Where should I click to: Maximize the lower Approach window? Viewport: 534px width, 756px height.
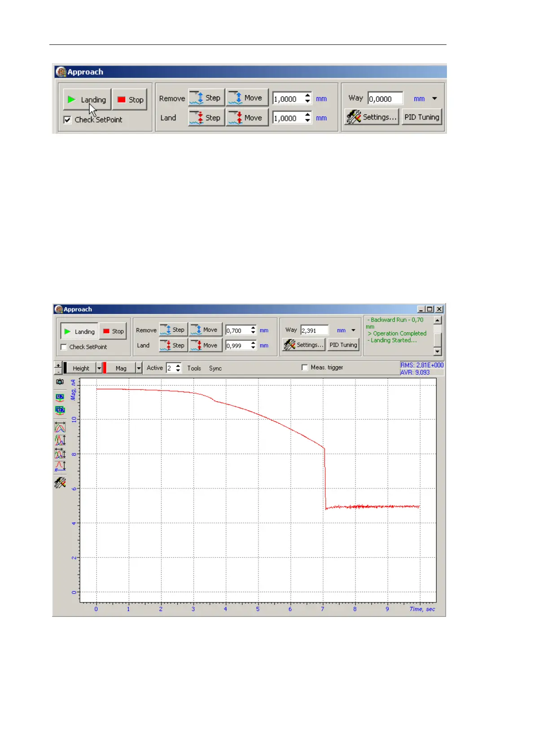430,309
